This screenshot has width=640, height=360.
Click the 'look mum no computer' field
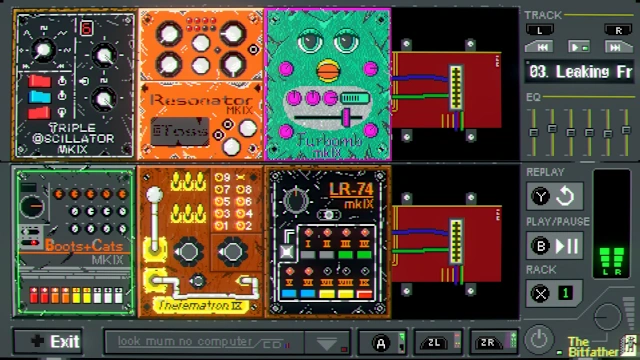[204, 342]
